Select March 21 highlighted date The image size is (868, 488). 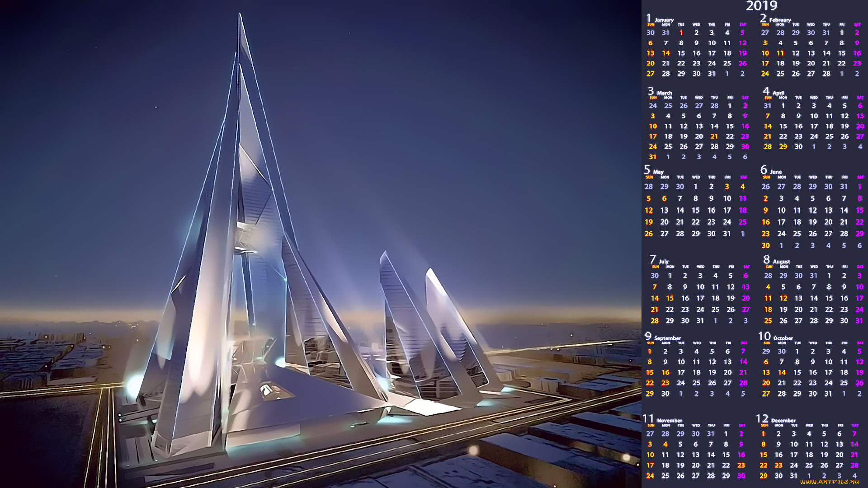pyautogui.click(x=714, y=136)
